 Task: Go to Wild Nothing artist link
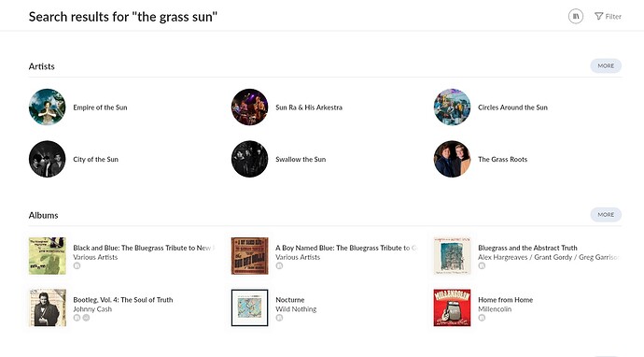point(296,309)
